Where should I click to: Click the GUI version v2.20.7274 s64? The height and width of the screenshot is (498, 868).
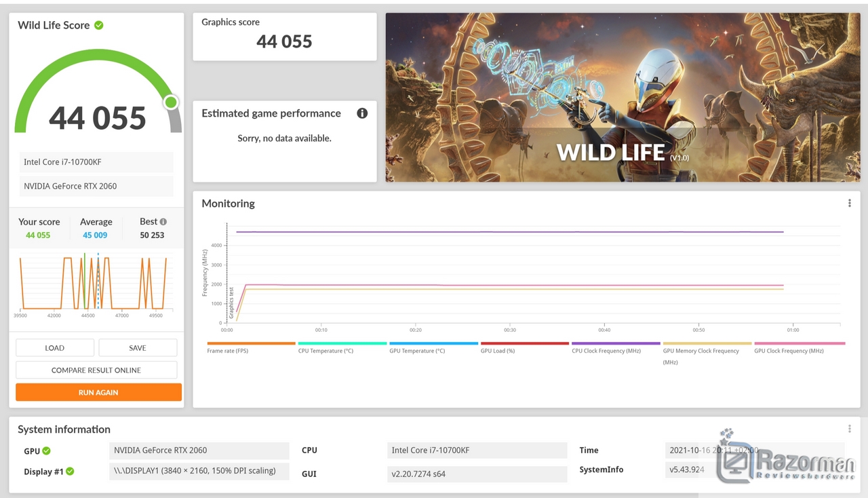coord(477,474)
